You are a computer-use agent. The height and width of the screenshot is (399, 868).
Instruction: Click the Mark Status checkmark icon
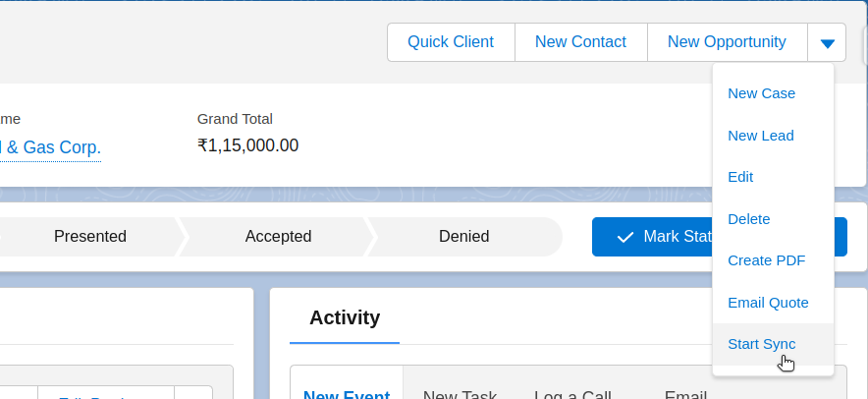coord(624,237)
